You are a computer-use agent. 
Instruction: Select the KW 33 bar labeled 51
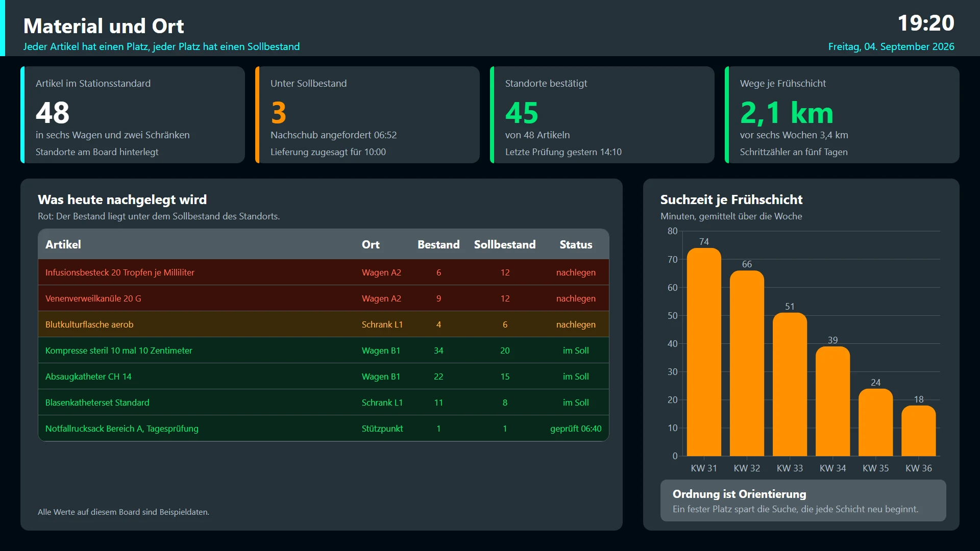790,384
